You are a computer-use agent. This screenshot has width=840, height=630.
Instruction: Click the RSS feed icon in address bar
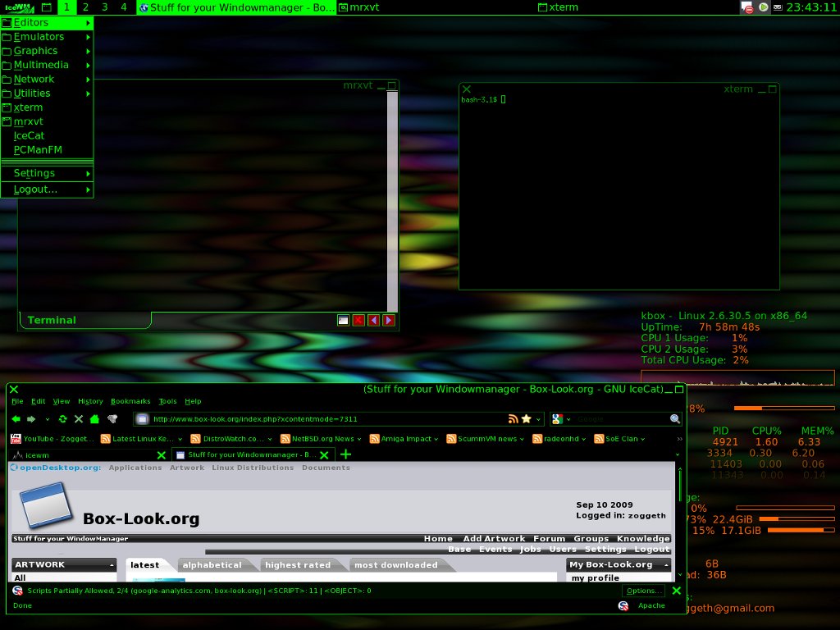tap(514, 419)
